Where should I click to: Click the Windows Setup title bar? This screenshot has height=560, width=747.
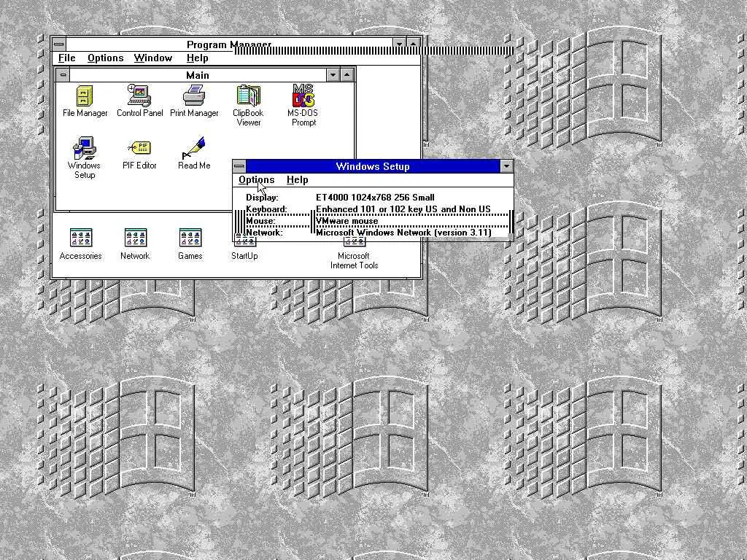[373, 166]
